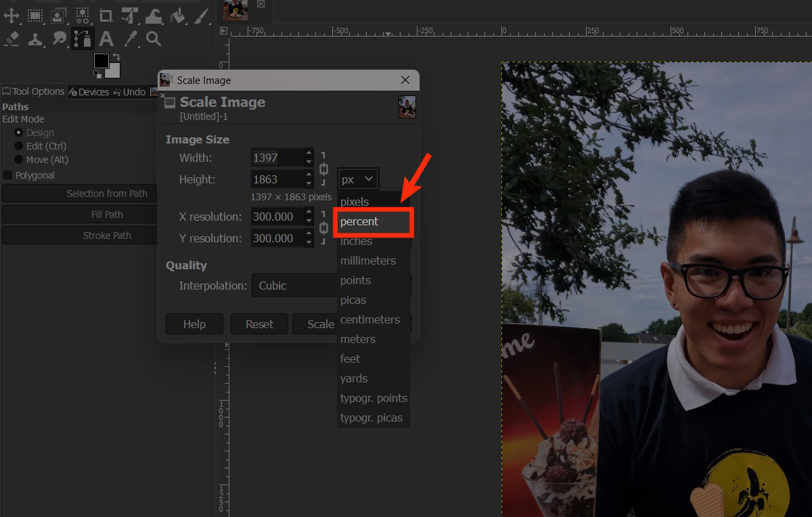Select the Eraser tool
Viewport: 812px width, 517px height.
11,39
